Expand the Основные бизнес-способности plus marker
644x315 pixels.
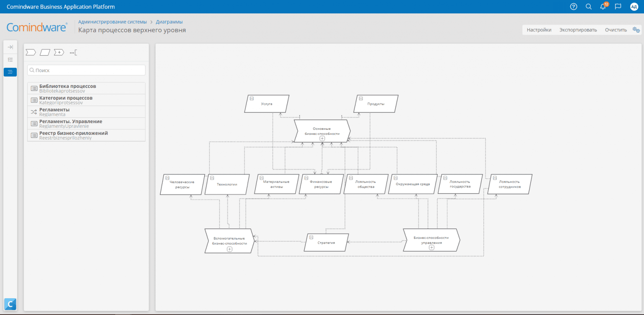click(322, 138)
